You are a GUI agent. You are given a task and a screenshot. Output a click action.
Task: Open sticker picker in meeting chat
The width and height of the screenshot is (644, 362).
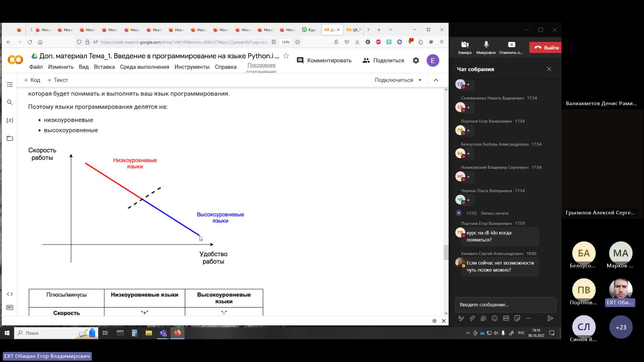tap(517, 318)
